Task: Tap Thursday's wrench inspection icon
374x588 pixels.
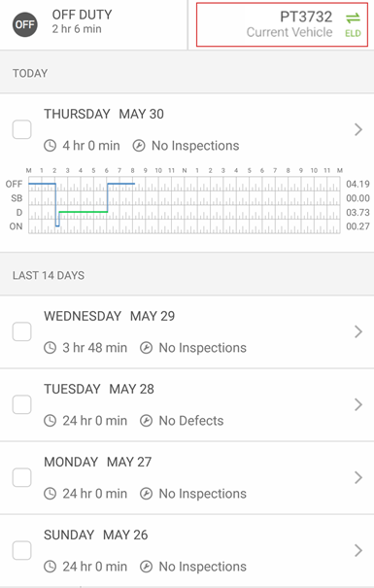Action: pos(139,146)
